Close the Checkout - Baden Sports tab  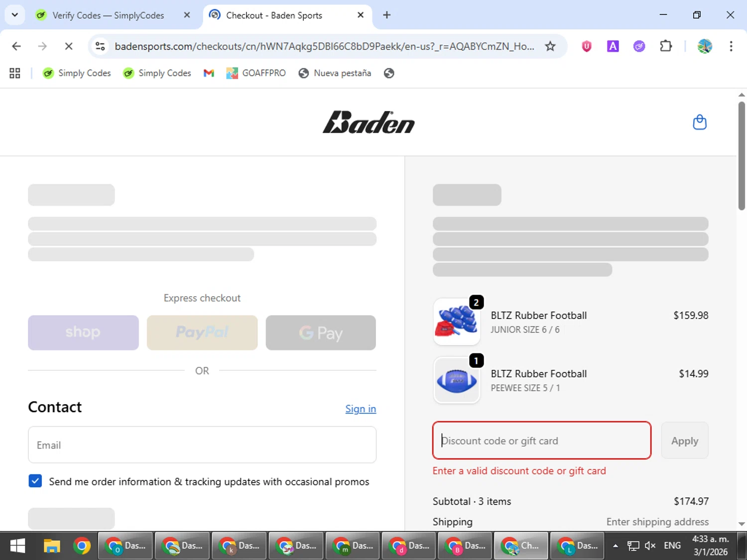[x=361, y=15]
